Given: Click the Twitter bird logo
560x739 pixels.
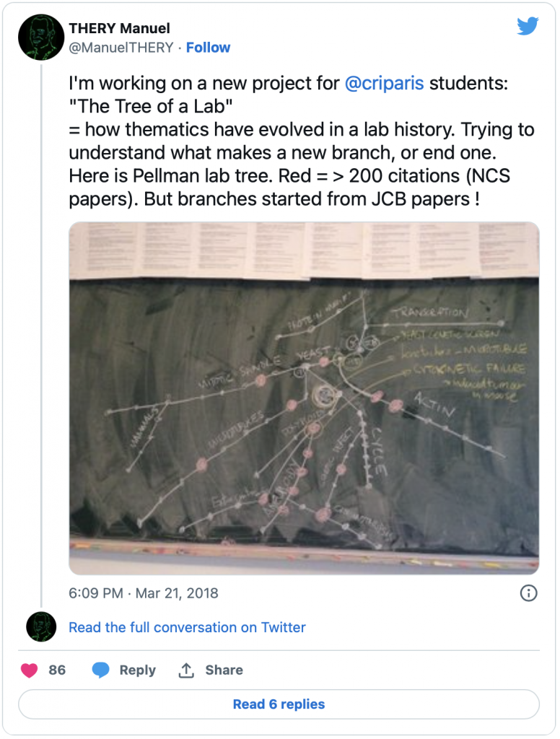Looking at the screenshot, I should [x=528, y=26].
